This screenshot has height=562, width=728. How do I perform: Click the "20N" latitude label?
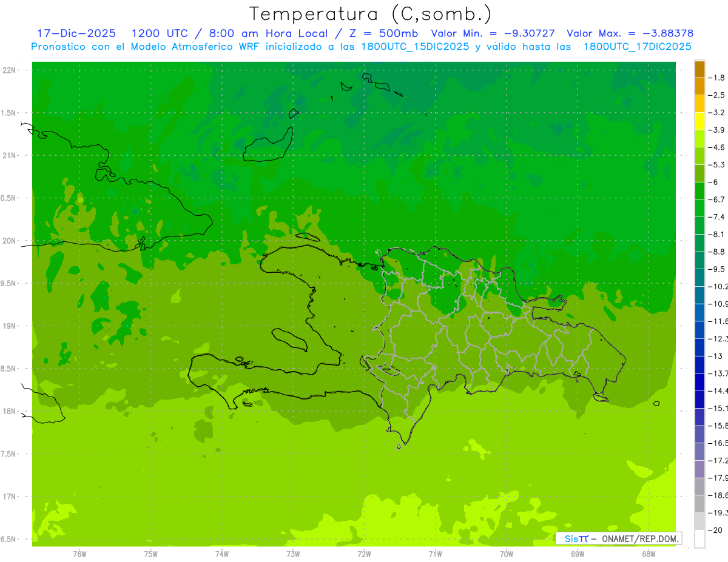point(10,241)
